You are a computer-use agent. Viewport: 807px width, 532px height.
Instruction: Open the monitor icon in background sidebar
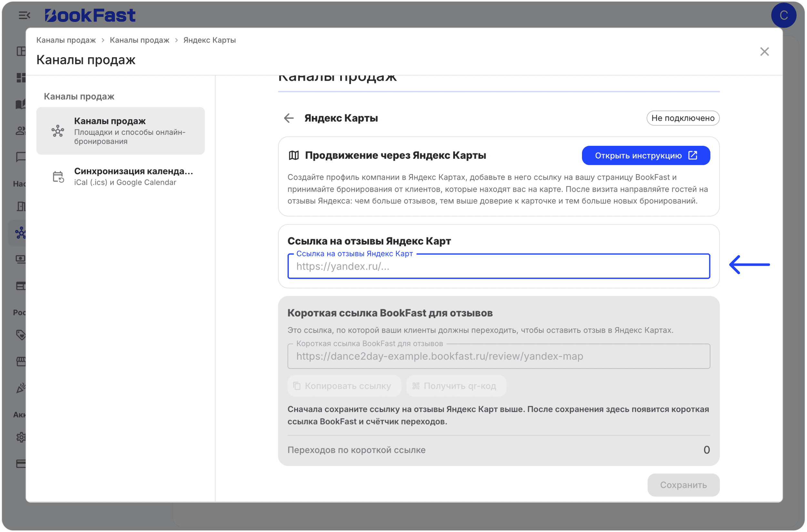21,260
